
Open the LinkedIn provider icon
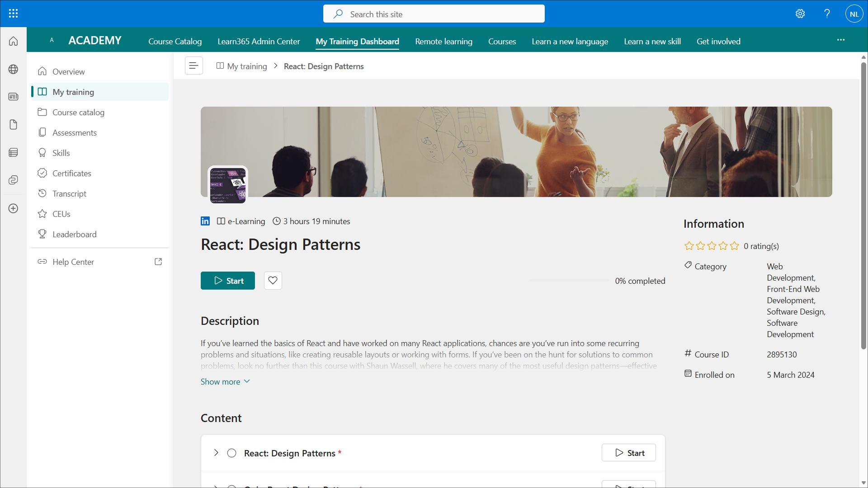pyautogui.click(x=205, y=221)
